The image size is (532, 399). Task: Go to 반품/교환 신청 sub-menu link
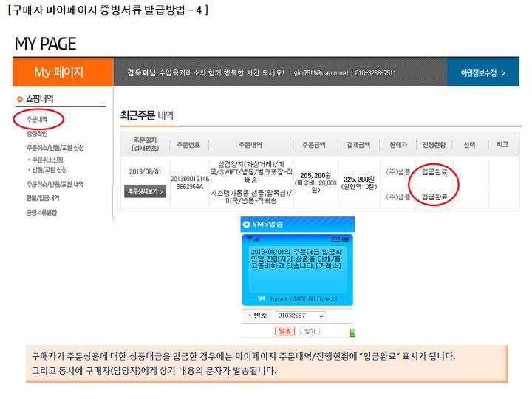coord(48,170)
